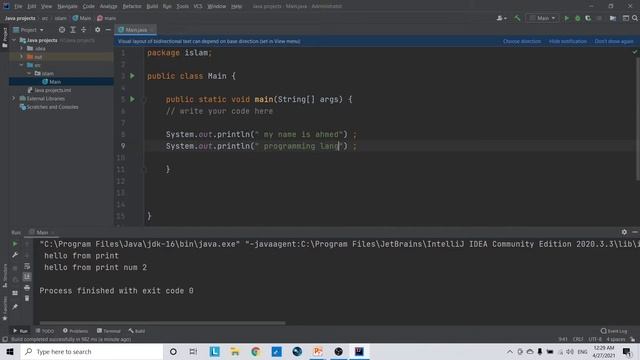This screenshot has height=360, width=640.
Task: Open Task View on the taskbar
Action: [x=193, y=351]
